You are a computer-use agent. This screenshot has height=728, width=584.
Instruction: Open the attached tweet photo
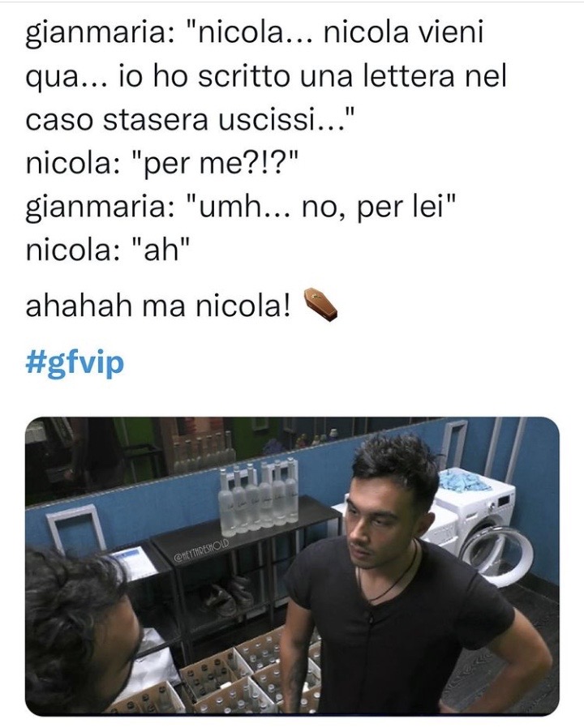coord(292,566)
